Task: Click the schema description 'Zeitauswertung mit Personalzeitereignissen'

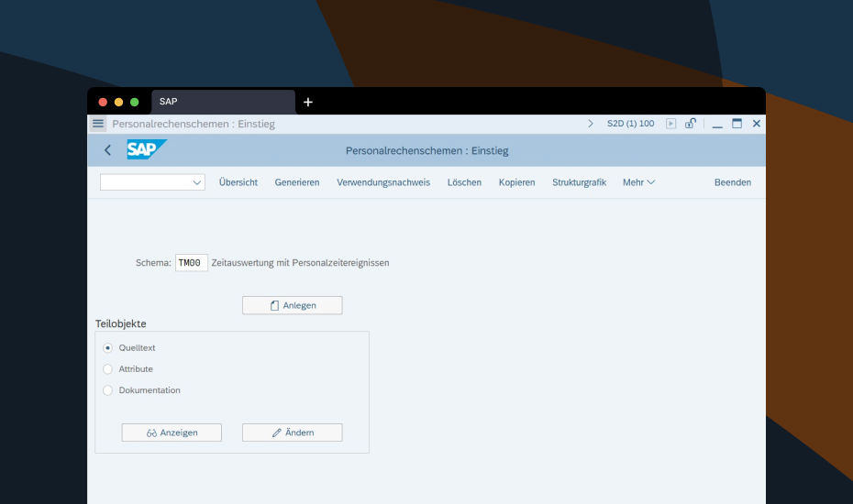Action: click(x=300, y=263)
